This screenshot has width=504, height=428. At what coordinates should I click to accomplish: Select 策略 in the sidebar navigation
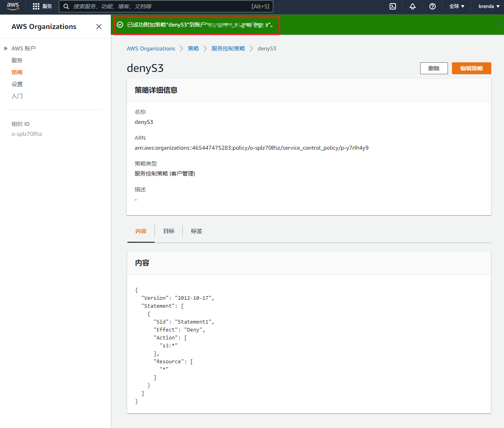(17, 72)
